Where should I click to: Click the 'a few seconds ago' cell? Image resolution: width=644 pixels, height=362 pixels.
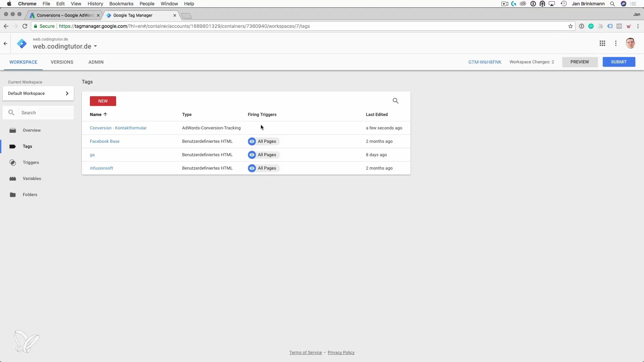[384, 128]
